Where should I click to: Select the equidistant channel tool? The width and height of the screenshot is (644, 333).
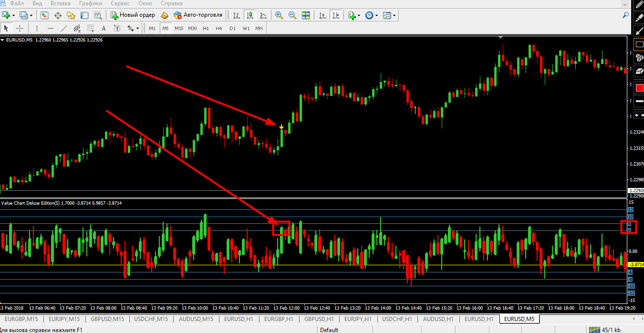[77, 28]
